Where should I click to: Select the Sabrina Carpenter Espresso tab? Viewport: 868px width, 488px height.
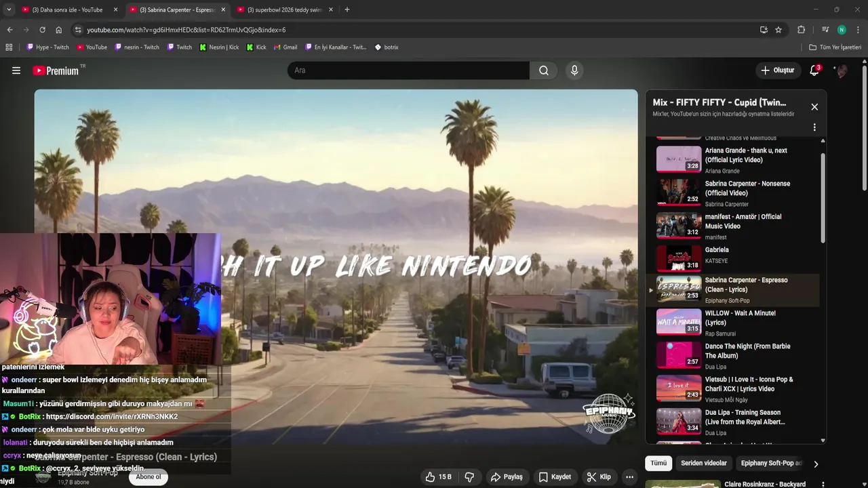coord(176,10)
